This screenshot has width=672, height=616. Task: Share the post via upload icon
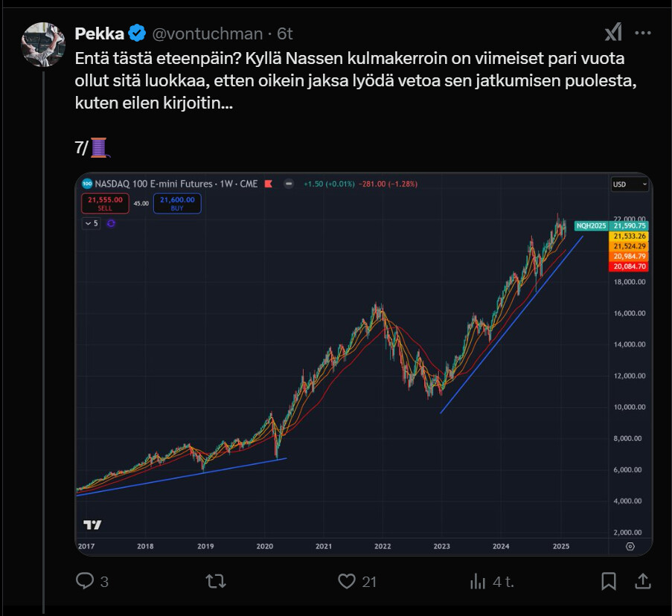click(642, 582)
